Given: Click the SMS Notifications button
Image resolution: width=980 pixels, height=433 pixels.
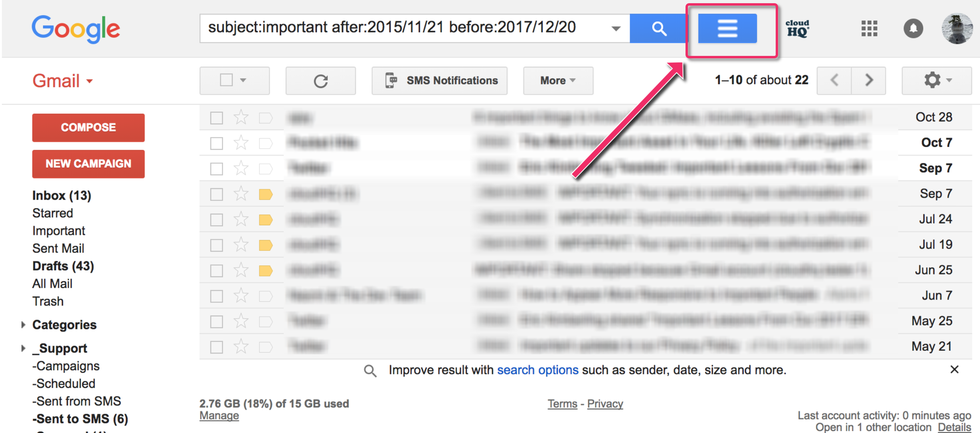Looking at the screenshot, I should coord(439,81).
